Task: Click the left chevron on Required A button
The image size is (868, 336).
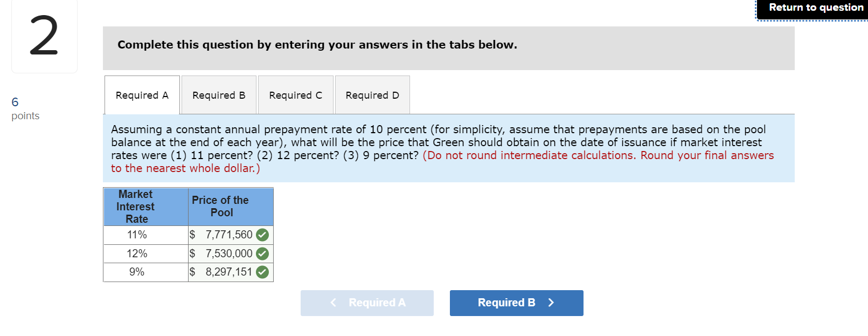Action: 333,303
